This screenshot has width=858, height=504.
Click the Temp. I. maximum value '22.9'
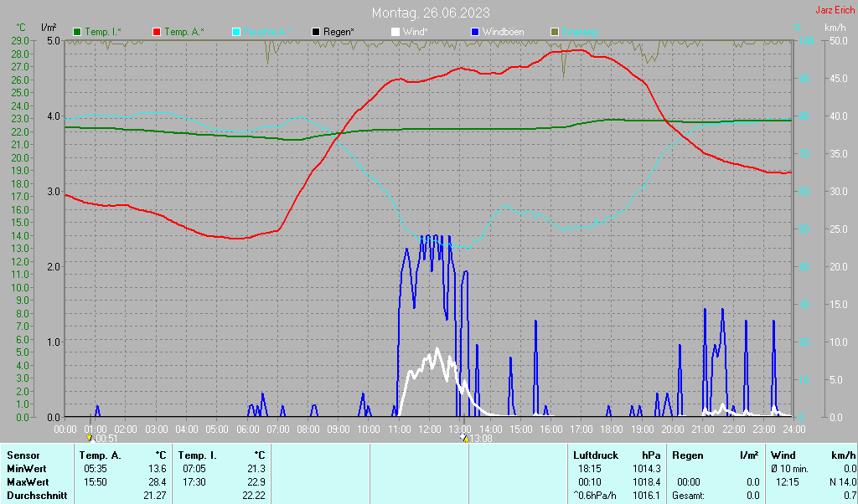256,483
